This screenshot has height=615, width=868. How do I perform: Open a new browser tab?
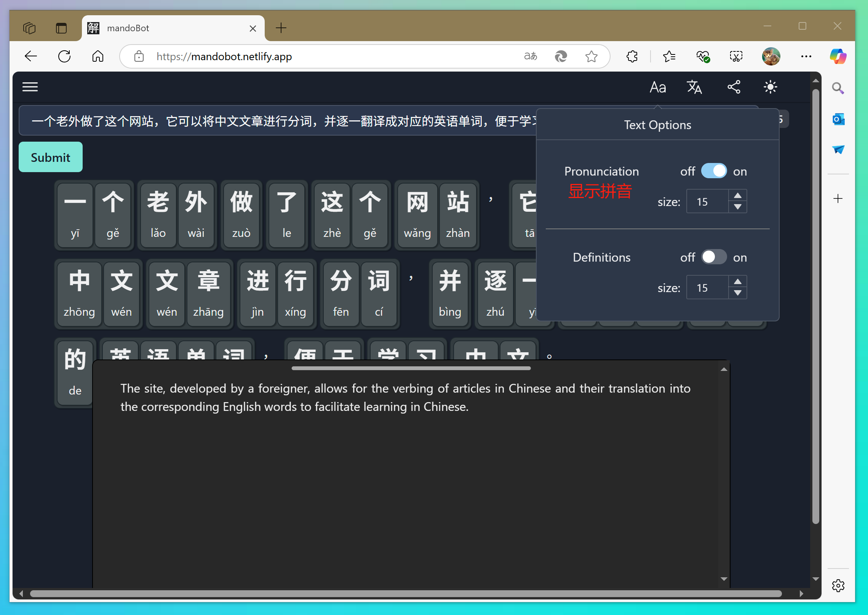[281, 28]
